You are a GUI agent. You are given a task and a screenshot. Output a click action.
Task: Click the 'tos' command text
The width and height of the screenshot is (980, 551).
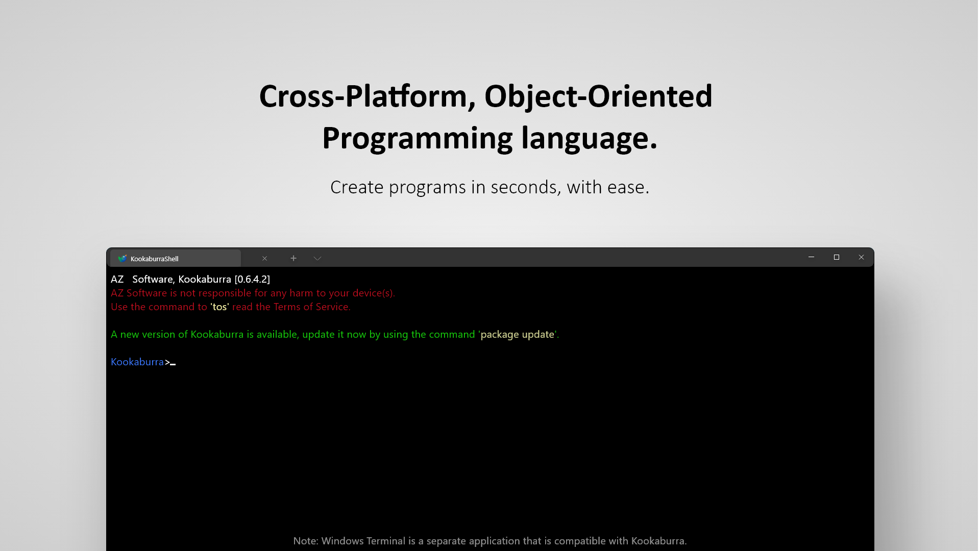219,307
